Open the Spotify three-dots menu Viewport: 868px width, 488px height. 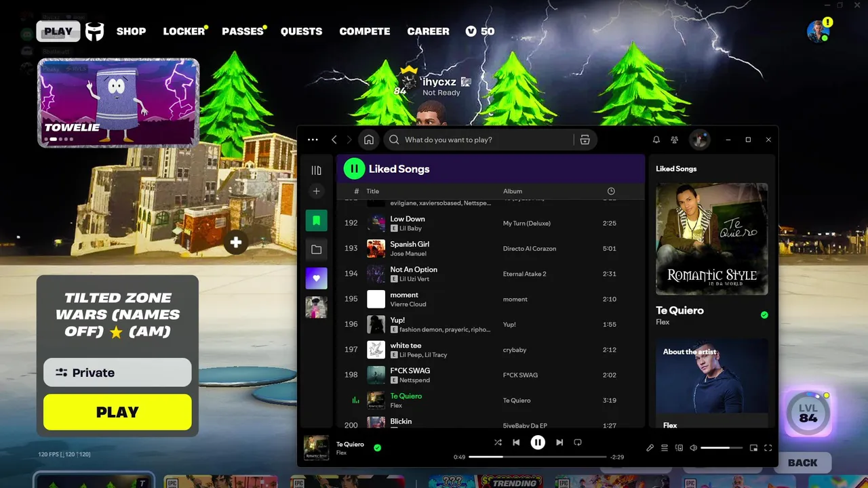[x=313, y=140]
